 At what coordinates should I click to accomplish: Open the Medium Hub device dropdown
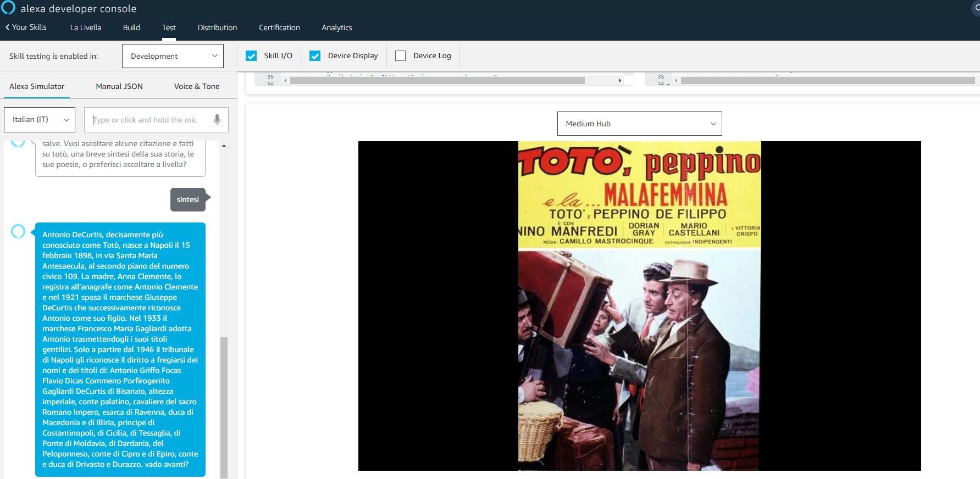[x=639, y=124]
